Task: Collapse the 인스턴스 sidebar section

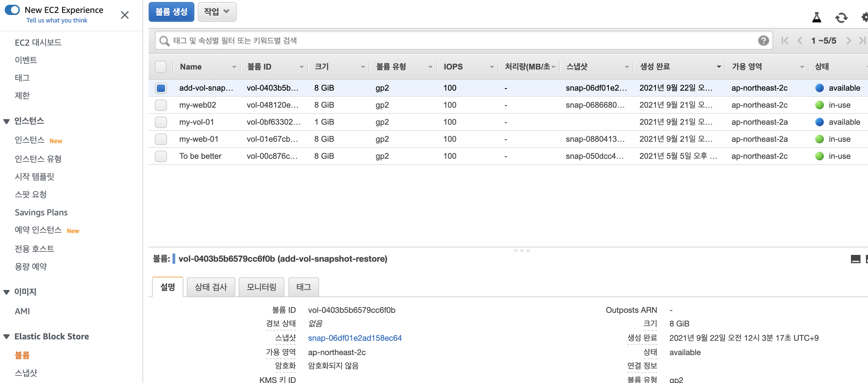Action: click(6, 121)
